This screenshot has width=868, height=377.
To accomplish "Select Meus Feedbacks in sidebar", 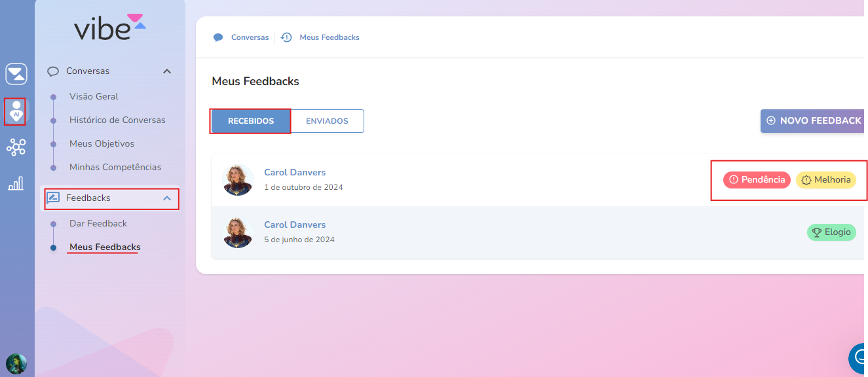I will 105,247.
